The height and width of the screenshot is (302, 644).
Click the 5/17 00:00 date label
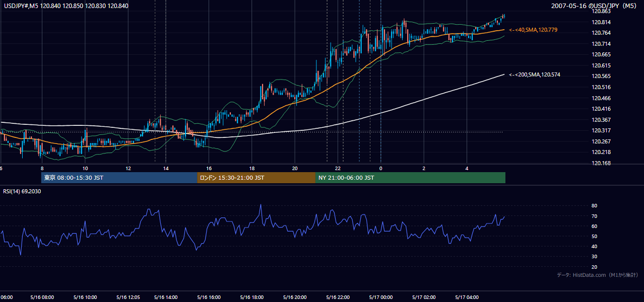381,297
